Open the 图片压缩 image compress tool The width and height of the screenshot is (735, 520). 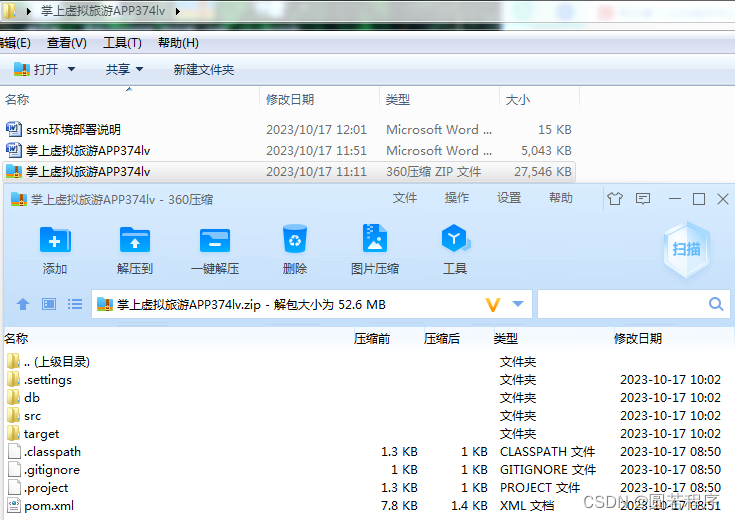pos(375,238)
